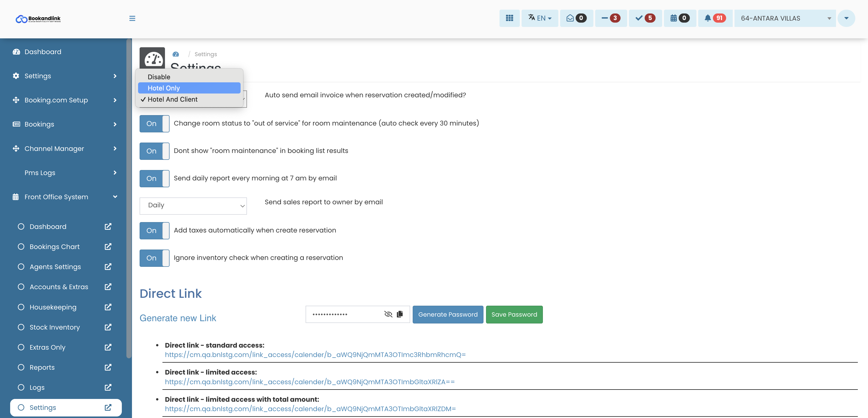Open the Daily sales report dropdown
868x418 pixels.
[x=193, y=206]
